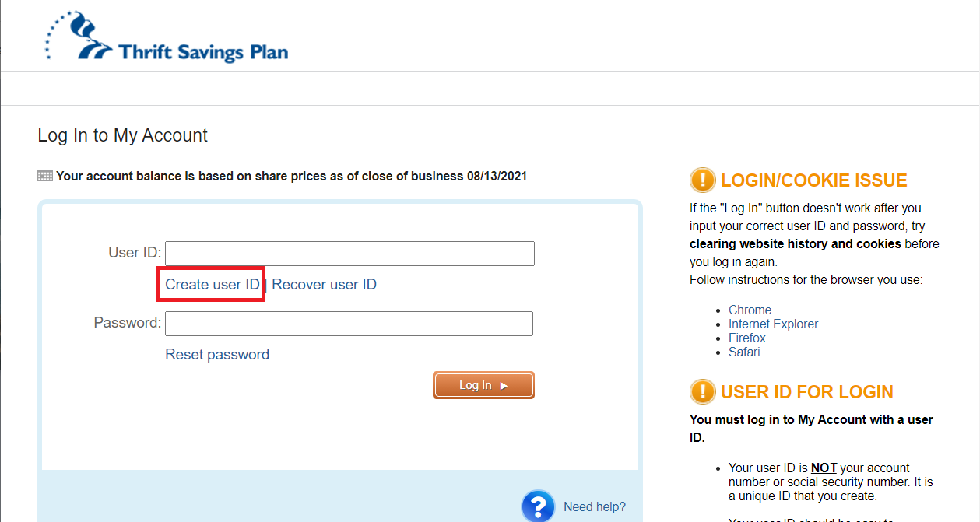
Task: Click the calendar icon beside the share prices notice
Action: 44,175
